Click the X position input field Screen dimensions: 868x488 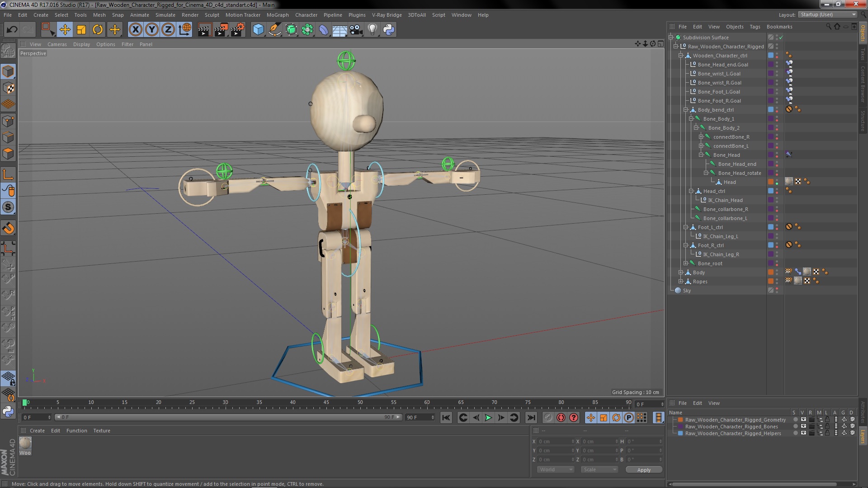(555, 441)
